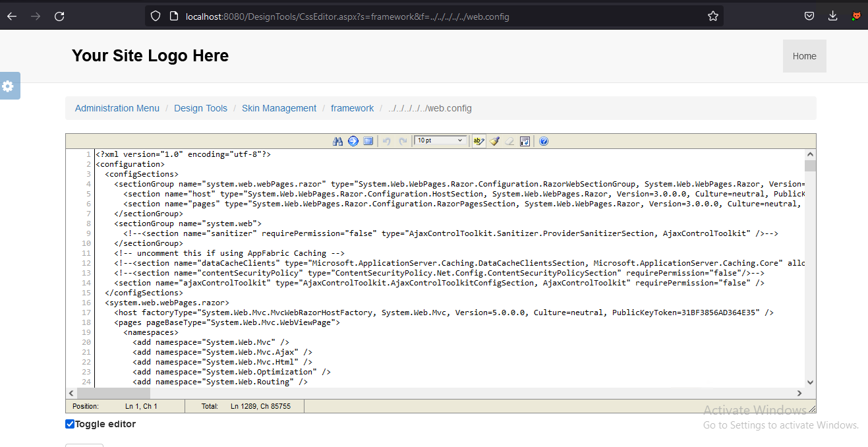
Task: Uncheck the Toggle editor checkbox
Action: [70, 424]
